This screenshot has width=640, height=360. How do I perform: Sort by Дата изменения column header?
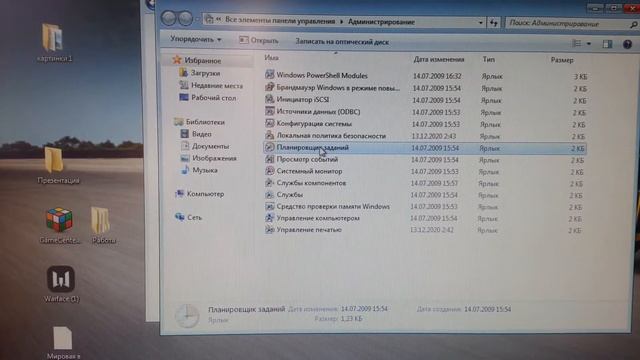coord(439,59)
